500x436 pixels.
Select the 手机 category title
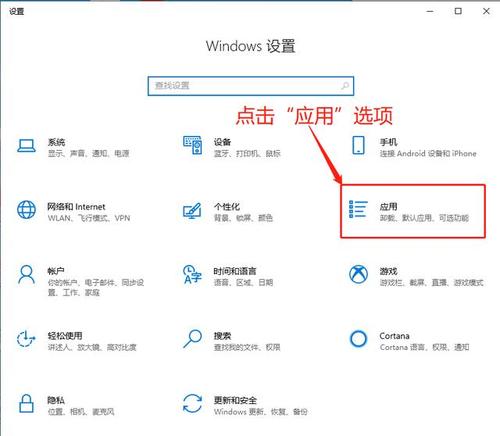[388, 142]
